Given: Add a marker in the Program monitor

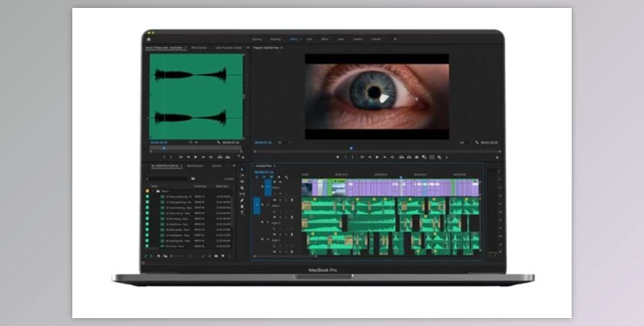Looking at the screenshot, I should click(338, 157).
